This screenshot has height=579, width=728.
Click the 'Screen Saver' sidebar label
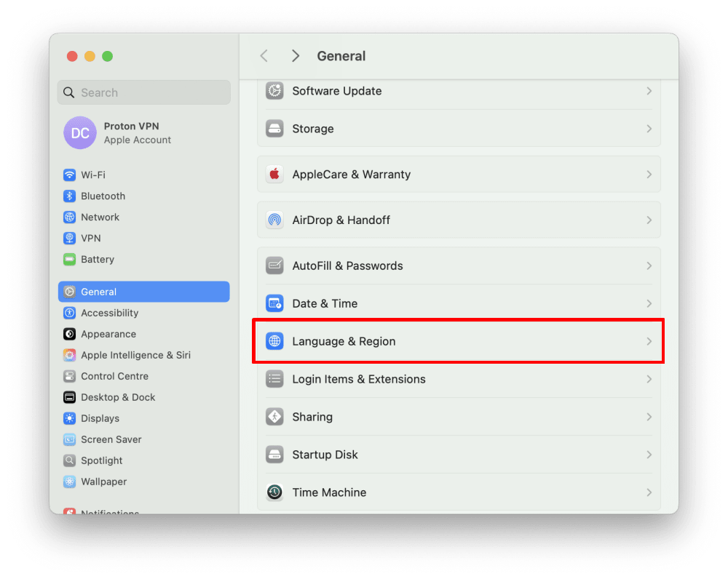pos(111,439)
